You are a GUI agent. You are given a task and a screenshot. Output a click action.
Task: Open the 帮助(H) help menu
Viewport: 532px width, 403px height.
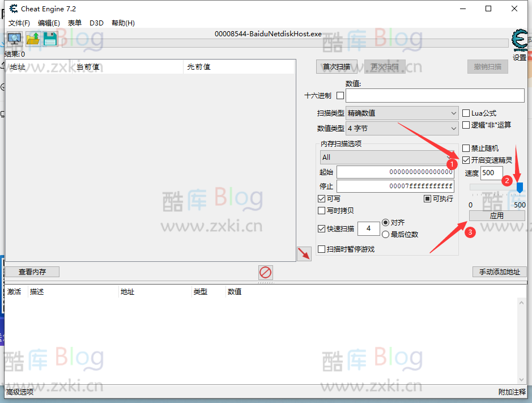pyautogui.click(x=122, y=23)
